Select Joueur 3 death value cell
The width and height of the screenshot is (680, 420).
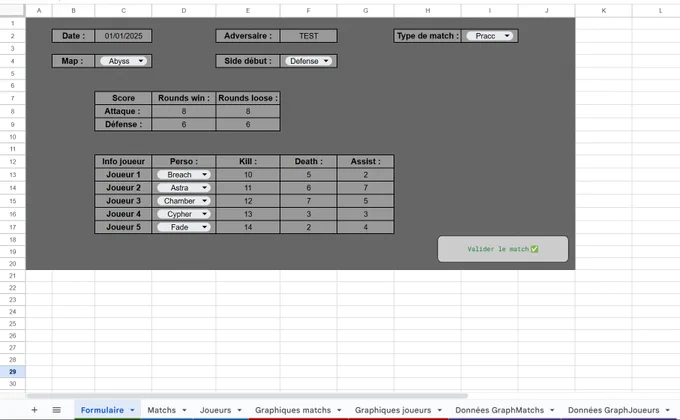point(309,201)
